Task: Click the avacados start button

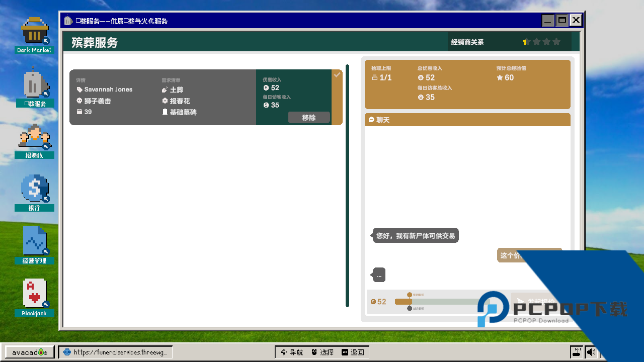Action: tap(30, 352)
